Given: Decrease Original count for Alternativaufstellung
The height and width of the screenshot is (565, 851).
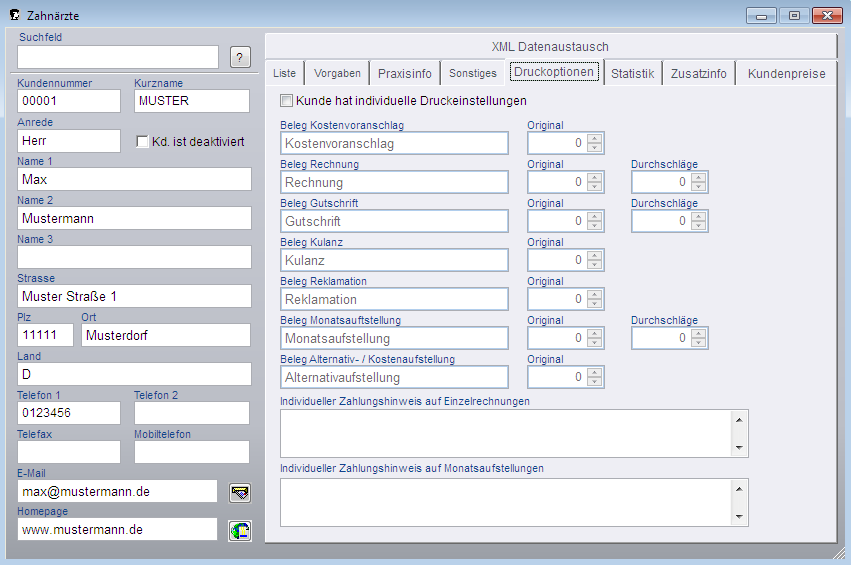Looking at the screenshot, I should click(595, 382).
